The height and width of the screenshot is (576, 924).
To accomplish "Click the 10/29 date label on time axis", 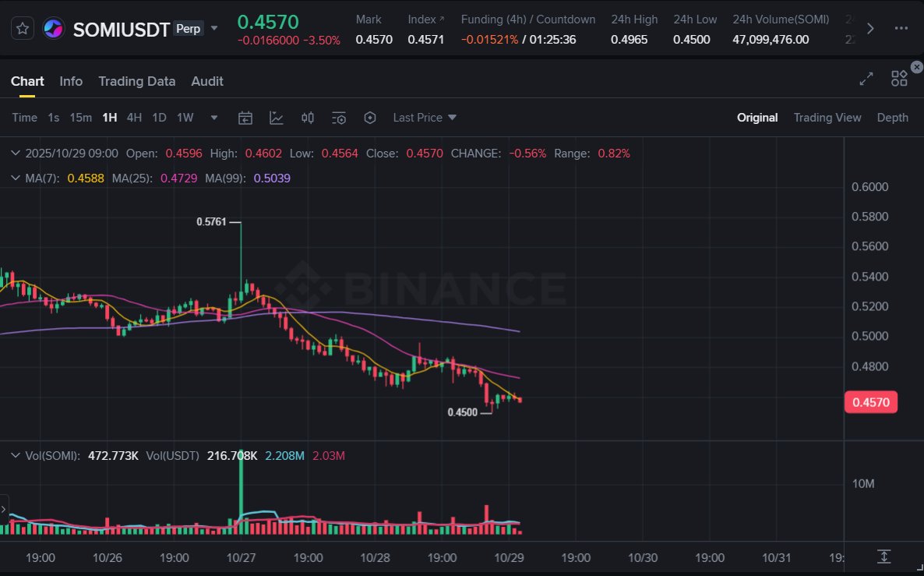I will pos(509,558).
